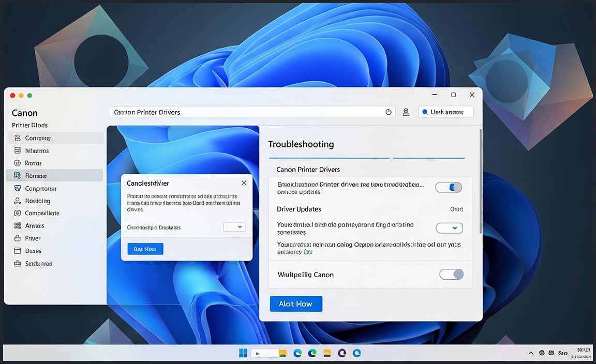Click the grid icon beside Arntois
Image resolution: width=596 pixels, height=364 pixels.
pyautogui.click(x=18, y=226)
